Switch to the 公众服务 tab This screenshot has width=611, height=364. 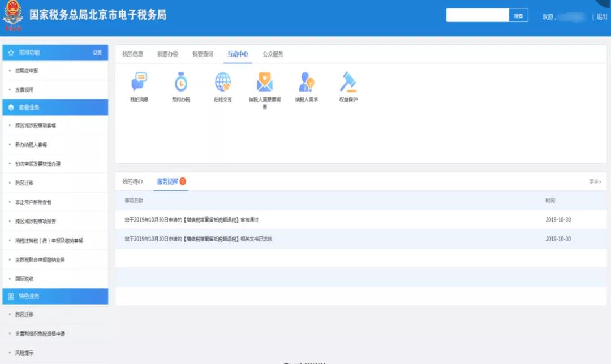[x=274, y=54]
